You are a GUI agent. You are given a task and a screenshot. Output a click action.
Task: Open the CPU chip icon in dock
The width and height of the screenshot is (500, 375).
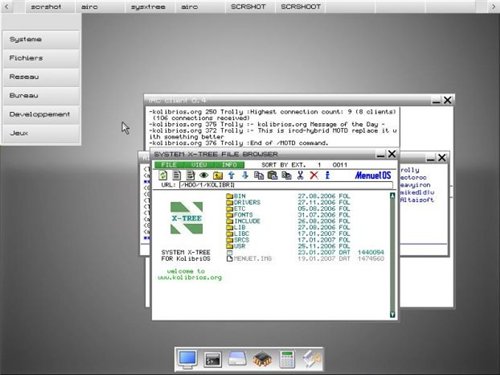click(262, 360)
